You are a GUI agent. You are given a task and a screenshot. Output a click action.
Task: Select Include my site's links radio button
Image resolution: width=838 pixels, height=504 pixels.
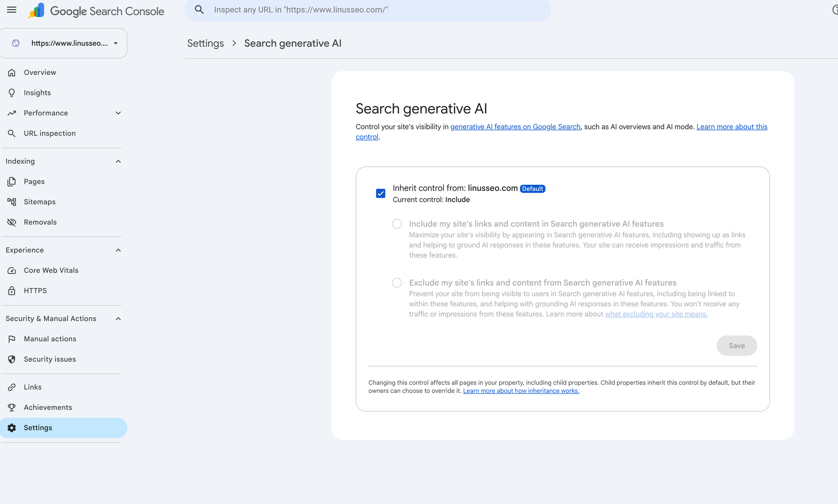tap(397, 224)
